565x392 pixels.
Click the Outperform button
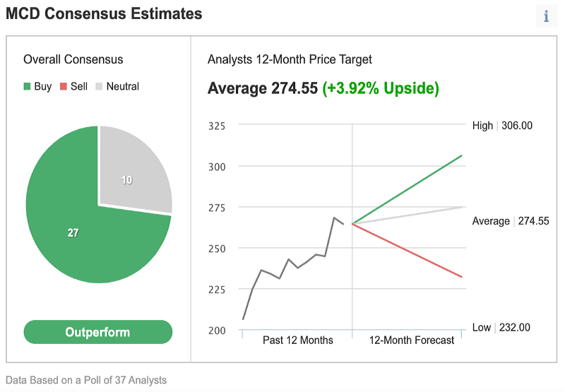(x=98, y=332)
